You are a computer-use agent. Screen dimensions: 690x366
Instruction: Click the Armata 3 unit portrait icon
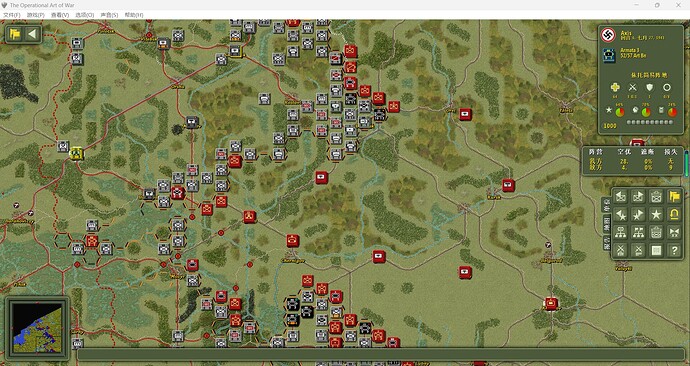[x=609, y=56]
